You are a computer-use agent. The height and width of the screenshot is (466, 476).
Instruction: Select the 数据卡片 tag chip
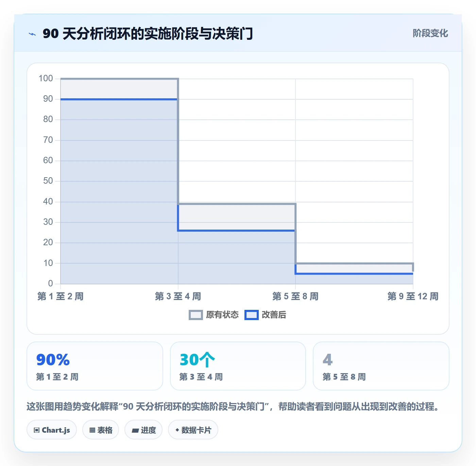pos(193,430)
